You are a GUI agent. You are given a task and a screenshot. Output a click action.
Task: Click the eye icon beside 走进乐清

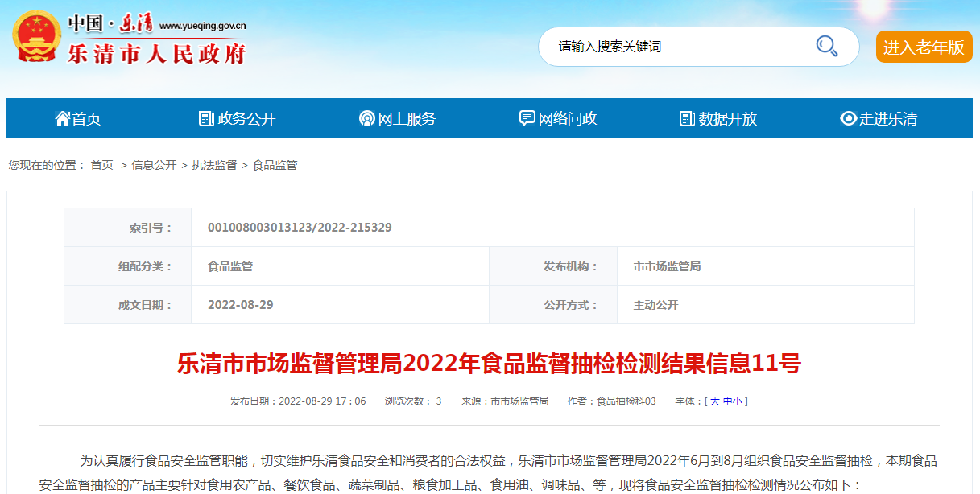coord(848,118)
